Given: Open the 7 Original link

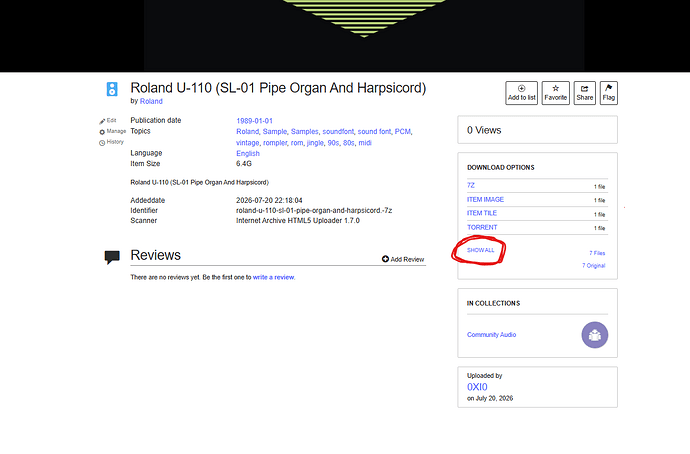Looking at the screenshot, I should pos(594,266).
